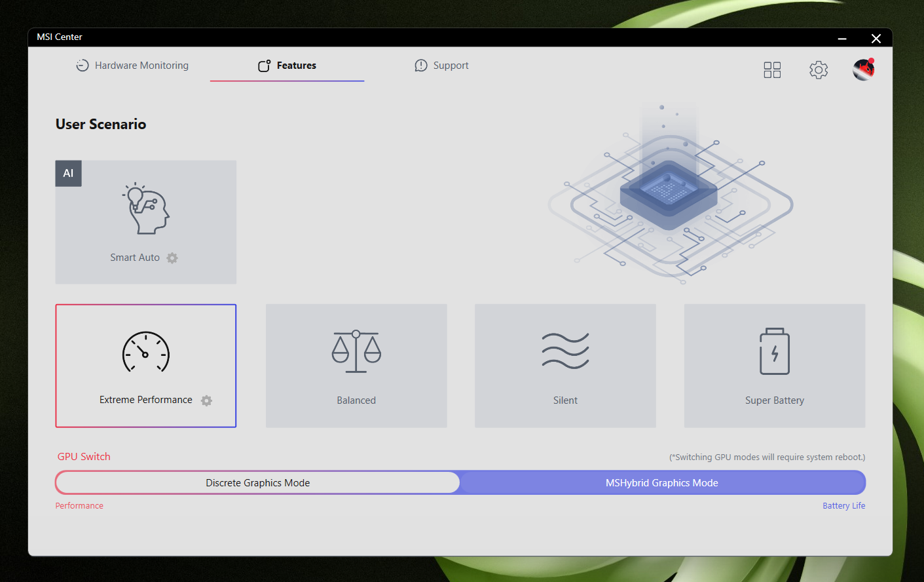Click the balance scales icon

point(356,351)
